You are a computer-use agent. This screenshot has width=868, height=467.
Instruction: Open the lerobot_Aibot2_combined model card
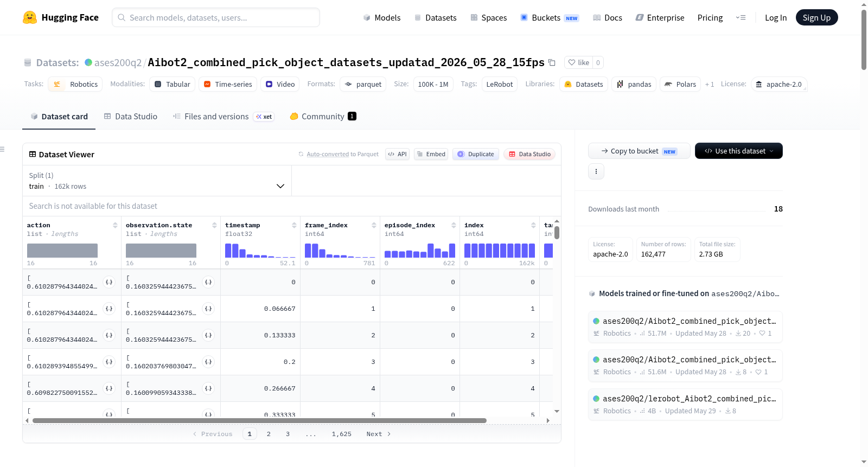point(685,404)
